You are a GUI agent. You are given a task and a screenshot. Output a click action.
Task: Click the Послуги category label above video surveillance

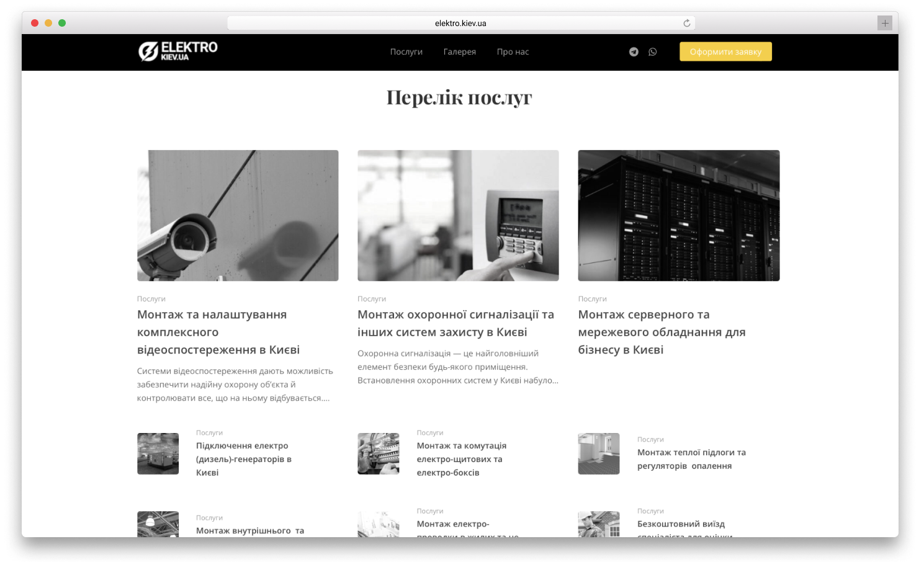[151, 299]
